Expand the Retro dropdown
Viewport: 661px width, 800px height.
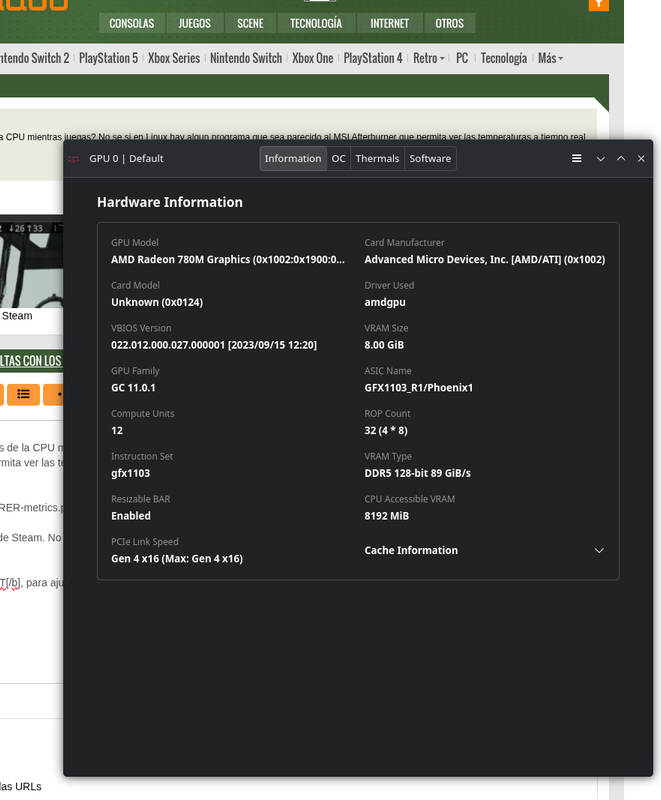tap(428, 58)
